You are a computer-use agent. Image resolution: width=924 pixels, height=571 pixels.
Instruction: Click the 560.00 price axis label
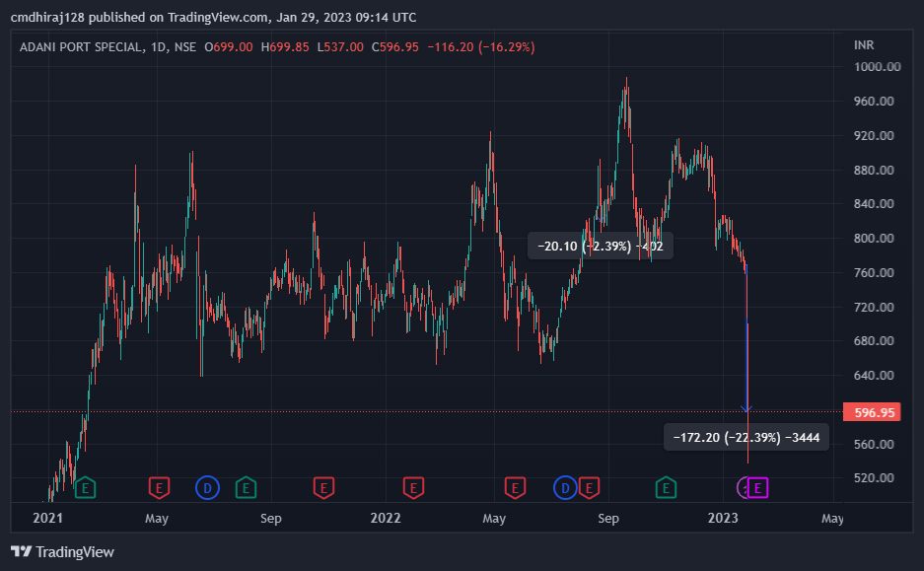pos(874,444)
